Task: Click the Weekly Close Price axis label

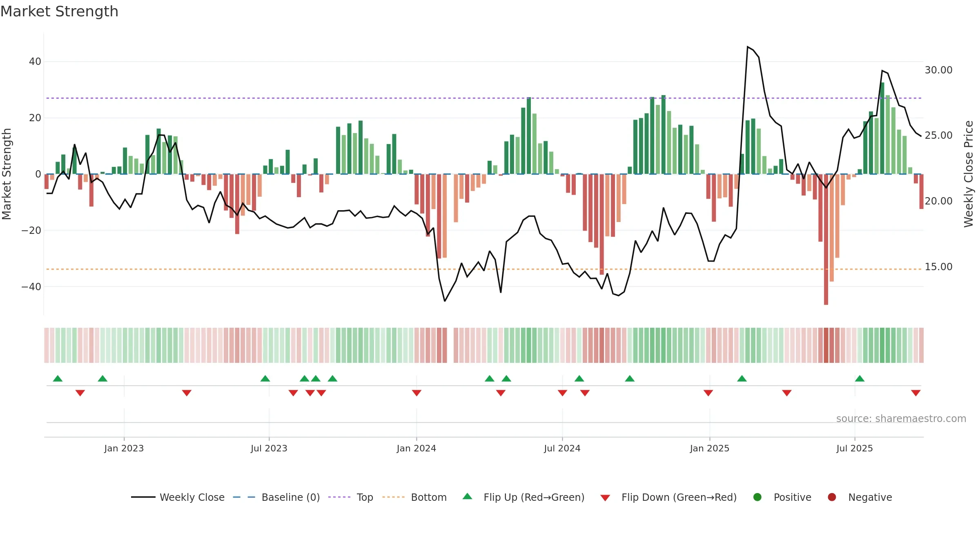Action: pos(969,174)
